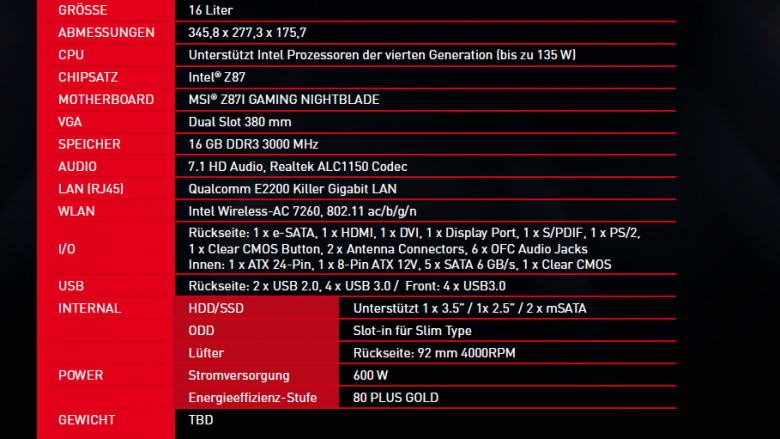Select 'Unterstützt 1 x 3.5"' storage value
The height and width of the screenshot is (439, 780).
[470, 308]
